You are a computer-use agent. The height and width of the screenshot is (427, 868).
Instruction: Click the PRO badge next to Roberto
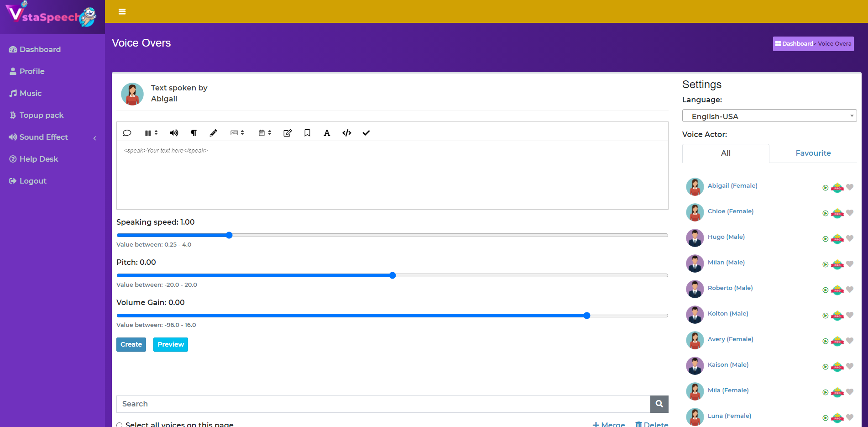(837, 290)
